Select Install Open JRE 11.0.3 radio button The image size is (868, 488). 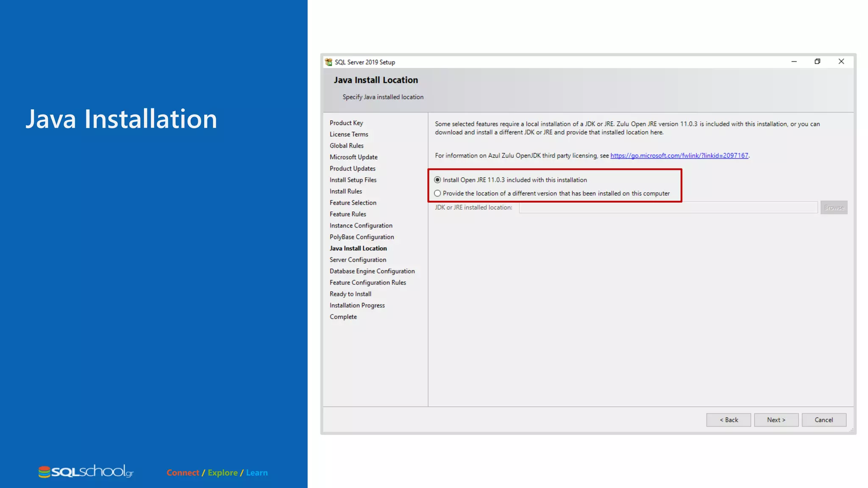point(437,180)
